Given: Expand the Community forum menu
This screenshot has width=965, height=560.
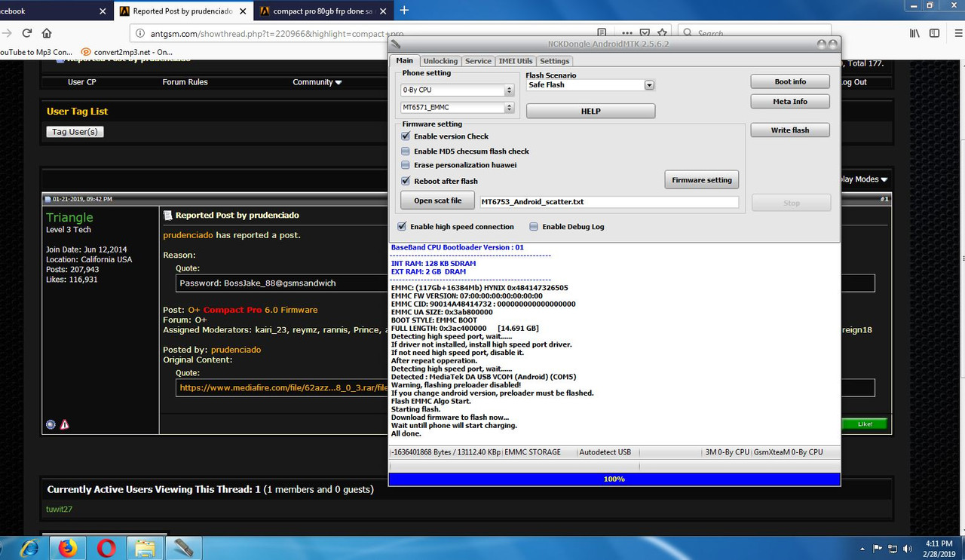Looking at the screenshot, I should (317, 82).
